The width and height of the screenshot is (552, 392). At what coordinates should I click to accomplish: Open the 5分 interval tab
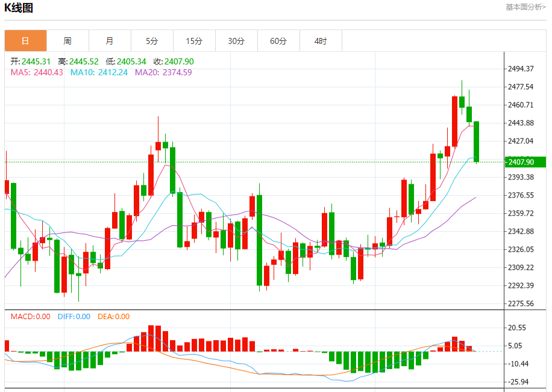152,41
